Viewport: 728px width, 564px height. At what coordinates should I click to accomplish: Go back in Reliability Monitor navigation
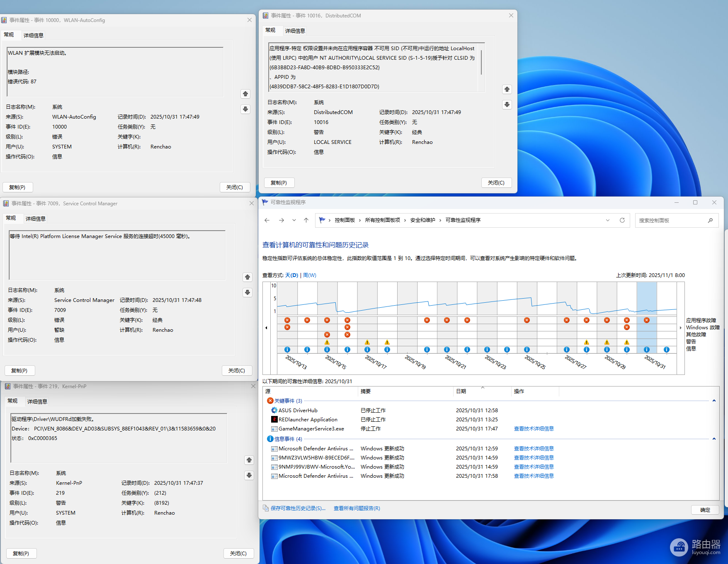(x=267, y=220)
